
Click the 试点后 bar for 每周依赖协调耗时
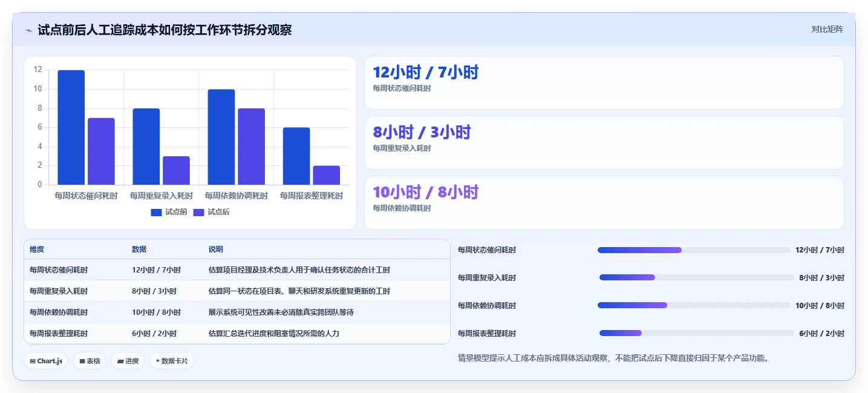point(251,147)
